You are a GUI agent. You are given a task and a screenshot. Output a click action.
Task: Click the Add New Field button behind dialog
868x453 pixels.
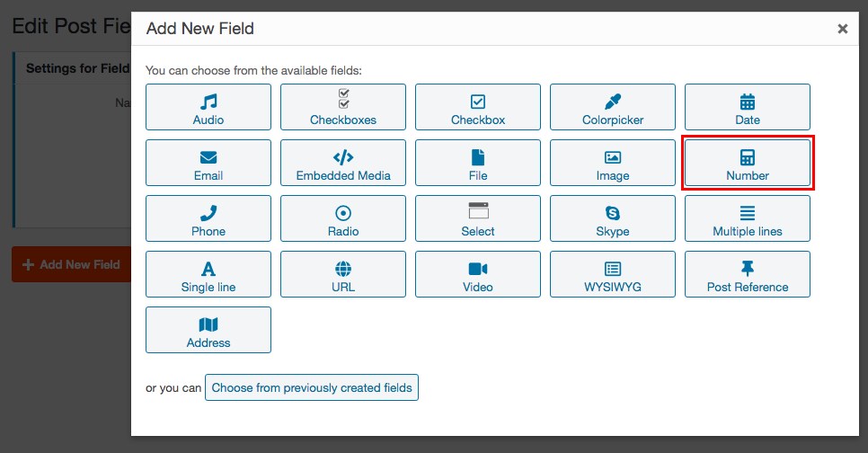(x=72, y=265)
